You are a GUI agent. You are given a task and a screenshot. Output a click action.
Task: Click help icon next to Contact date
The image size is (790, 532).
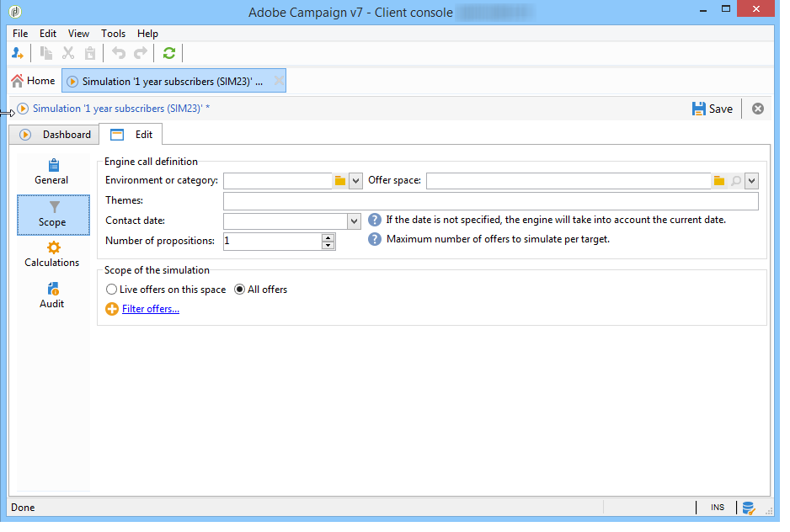point(374,221)
